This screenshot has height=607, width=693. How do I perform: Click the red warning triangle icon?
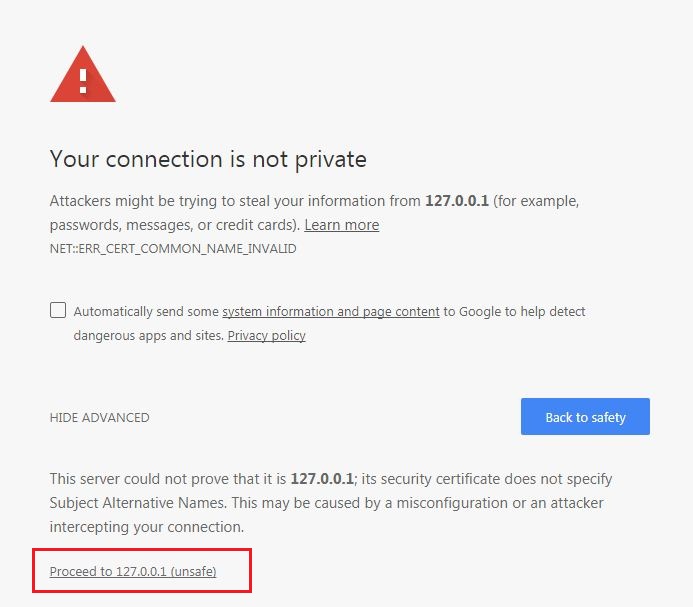click(x=82, y=76)
